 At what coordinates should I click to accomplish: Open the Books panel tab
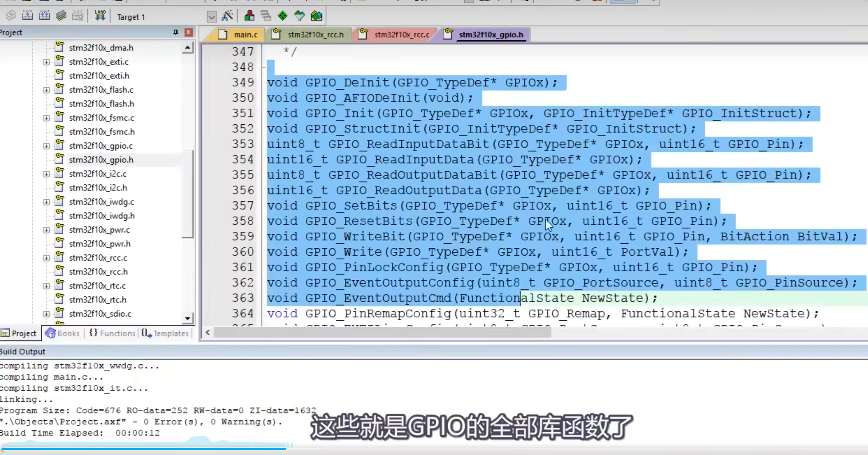63,333
